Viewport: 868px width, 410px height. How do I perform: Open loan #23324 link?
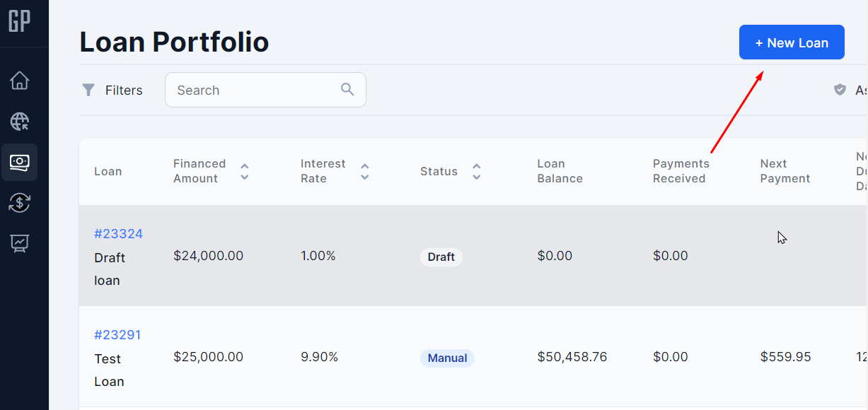(x=118, y=234)
